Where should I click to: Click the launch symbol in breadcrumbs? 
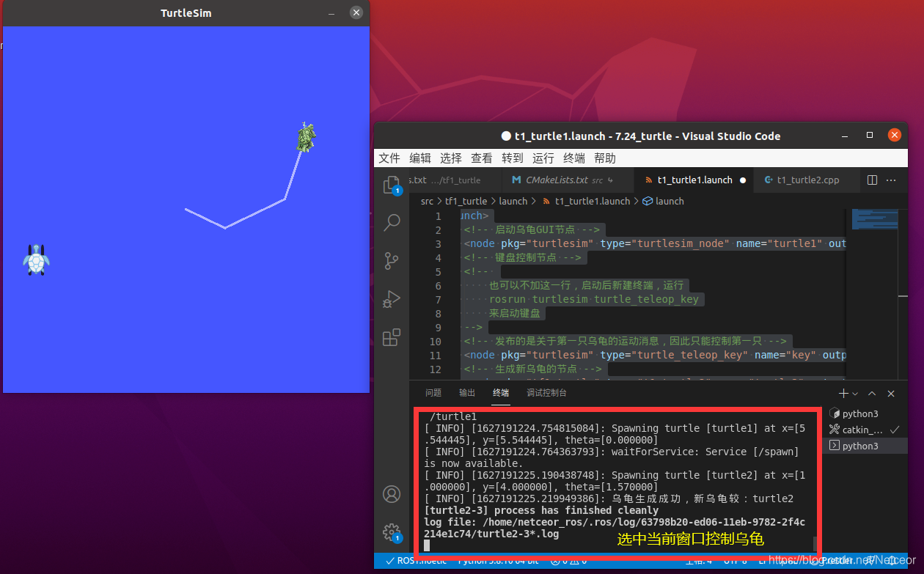663,201
